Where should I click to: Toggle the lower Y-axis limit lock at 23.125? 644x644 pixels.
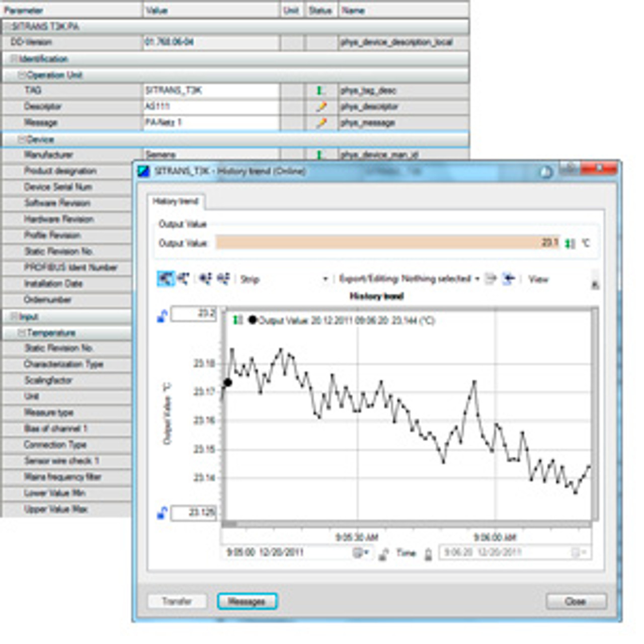[x=162, y=513]
